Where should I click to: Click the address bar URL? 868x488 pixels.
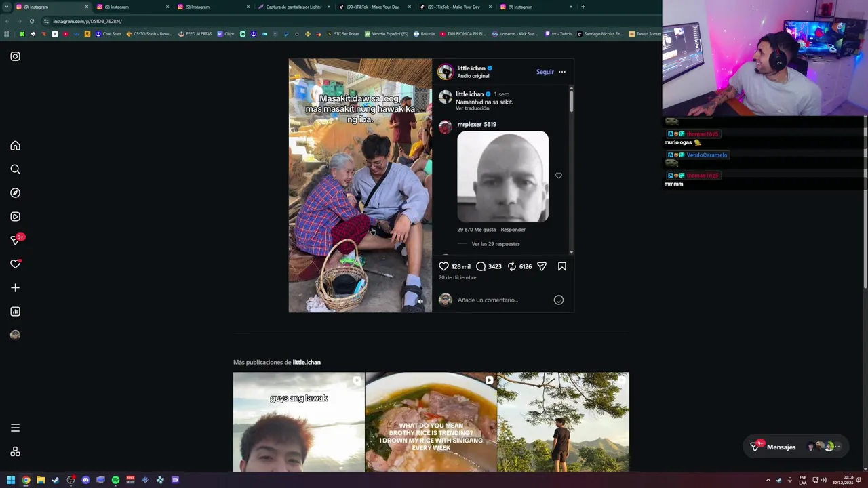tap(87, 21)
